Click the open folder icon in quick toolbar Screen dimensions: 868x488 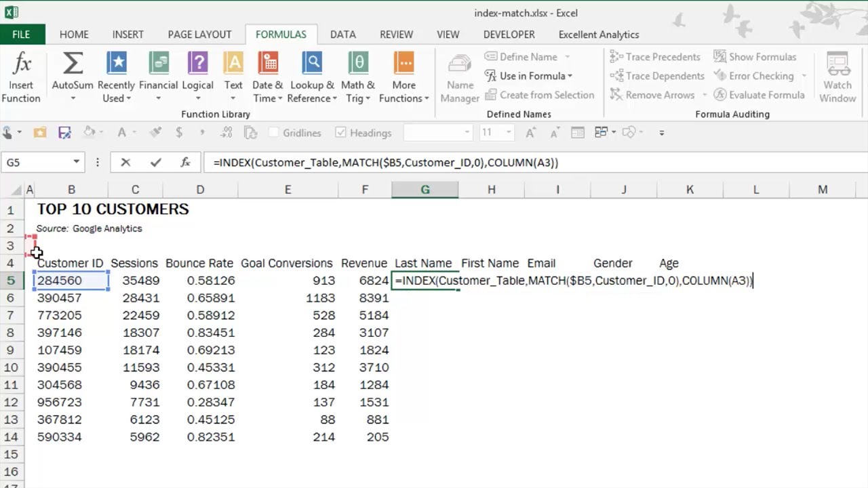pyautogui.click(x=41, y=133)
